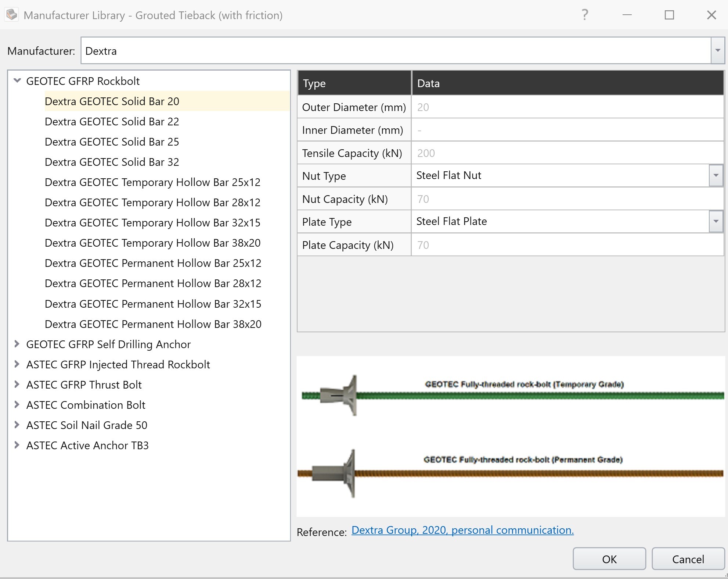
Task: Select Temporary Hollow Bar 25x12
Action: pos(153,182)
